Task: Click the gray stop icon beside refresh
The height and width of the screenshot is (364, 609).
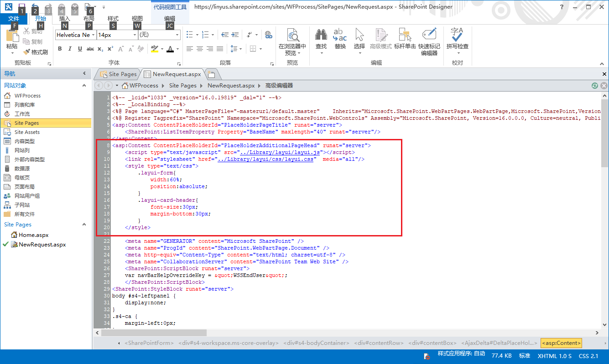Action: pos(604,86)
